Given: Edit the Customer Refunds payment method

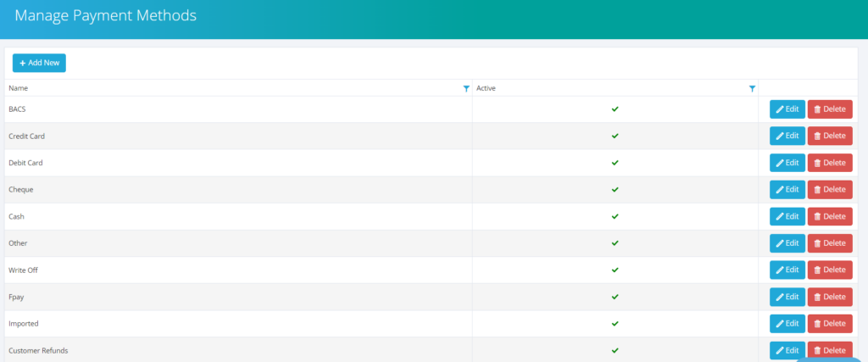Looking at the screenshot, I should (787, 350).
